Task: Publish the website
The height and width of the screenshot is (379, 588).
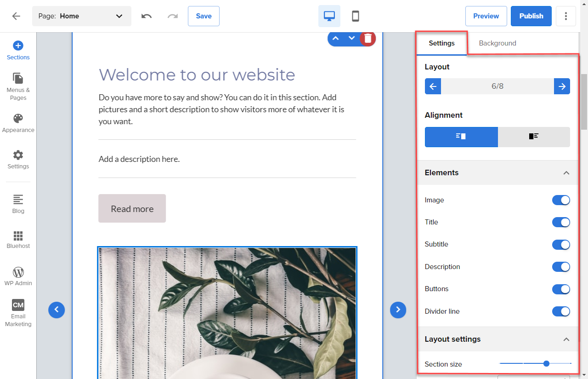Action: (x=531, y=16)
